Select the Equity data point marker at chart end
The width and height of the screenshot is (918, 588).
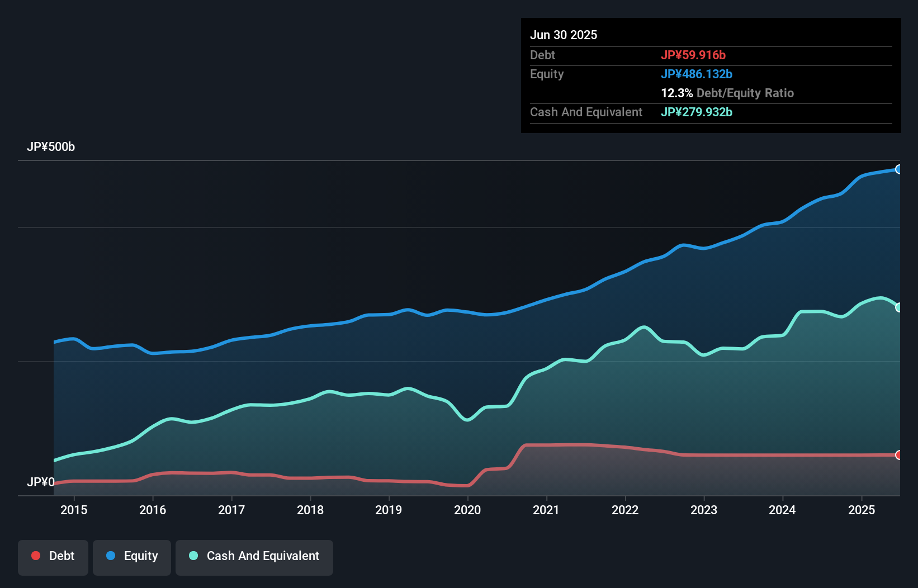tap(898, 169)
